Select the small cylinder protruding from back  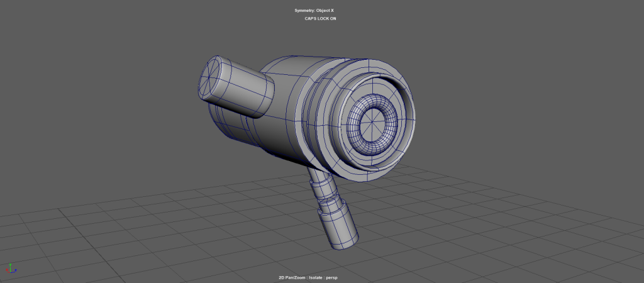[236, 87]
